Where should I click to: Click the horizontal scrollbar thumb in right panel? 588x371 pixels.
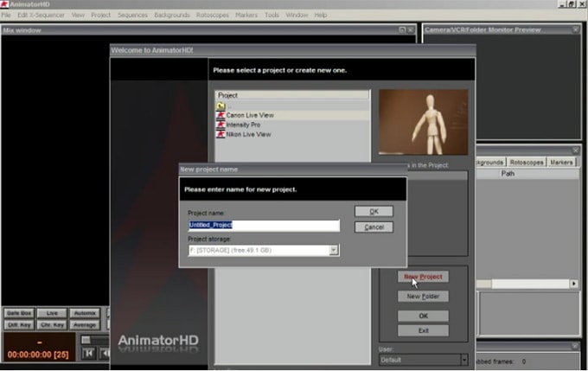484,284
